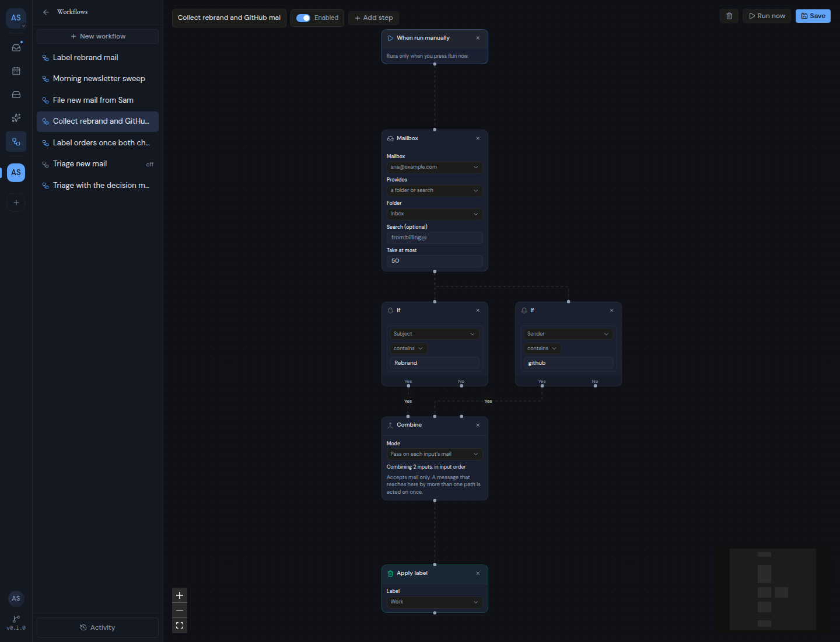The image size is (840, 642).
Task: Remove the Apply label step node
Action: point(478,573)
